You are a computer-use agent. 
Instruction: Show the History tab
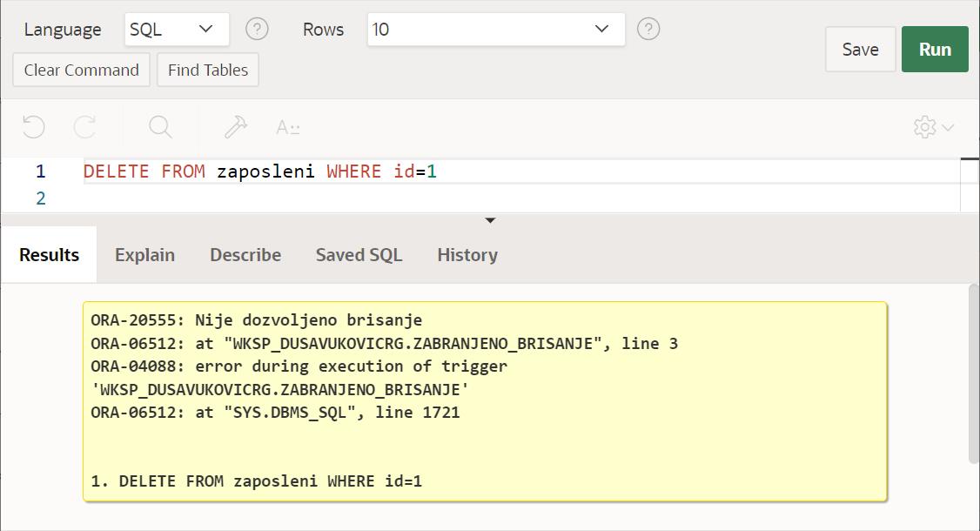467,255
